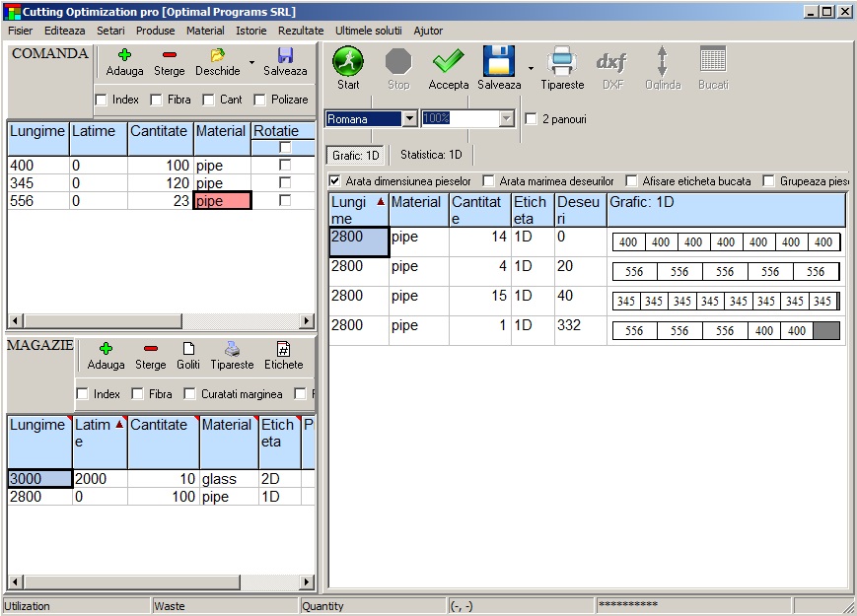This screenshot has height=616, width=857.
Task: Uncheck Arata dimensiunea pieselor
Action: [334, 181]
